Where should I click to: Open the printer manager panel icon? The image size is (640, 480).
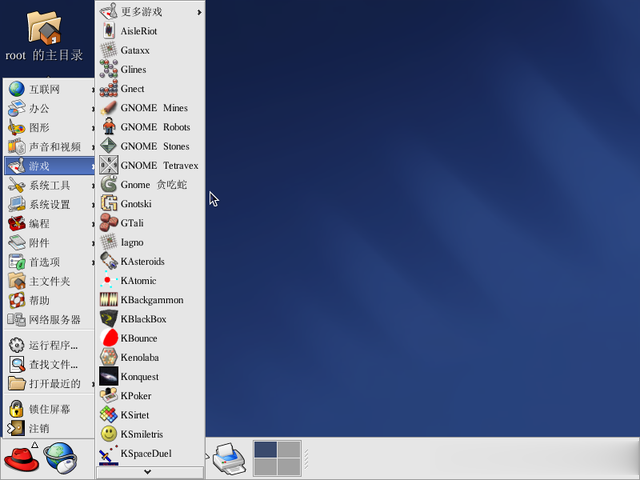click(x=229, y=459)
